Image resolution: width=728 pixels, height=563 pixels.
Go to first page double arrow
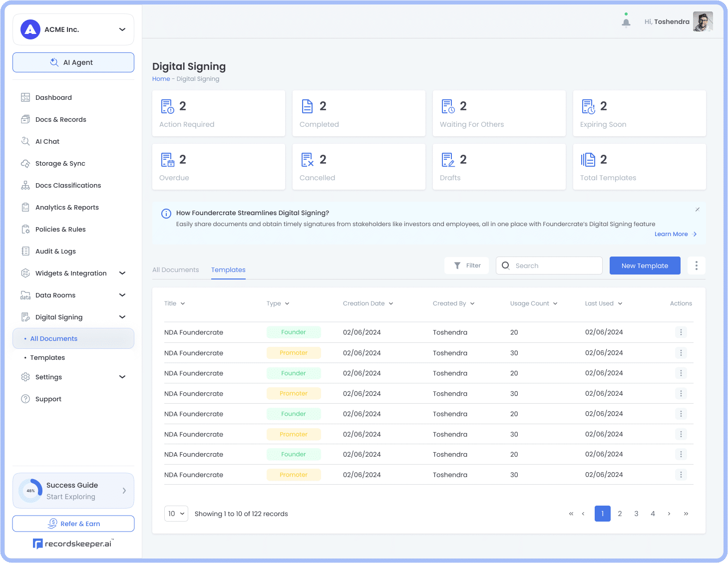click(x=571, y=514)
